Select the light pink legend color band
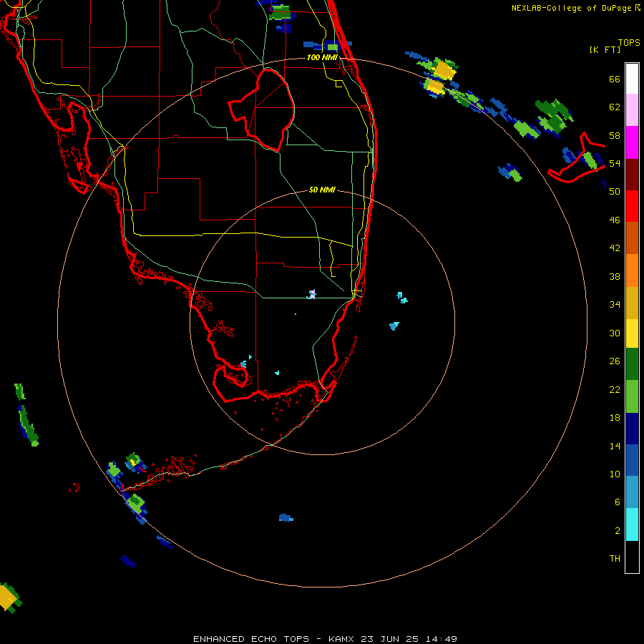Image resolution: width=644 pixels, height=644 pixels. (632, 109)
